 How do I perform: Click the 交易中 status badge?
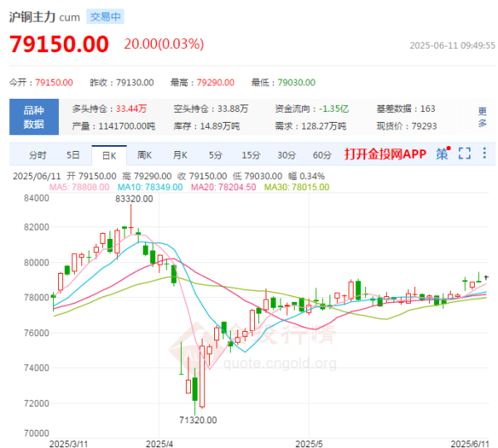tap(105, 17)
